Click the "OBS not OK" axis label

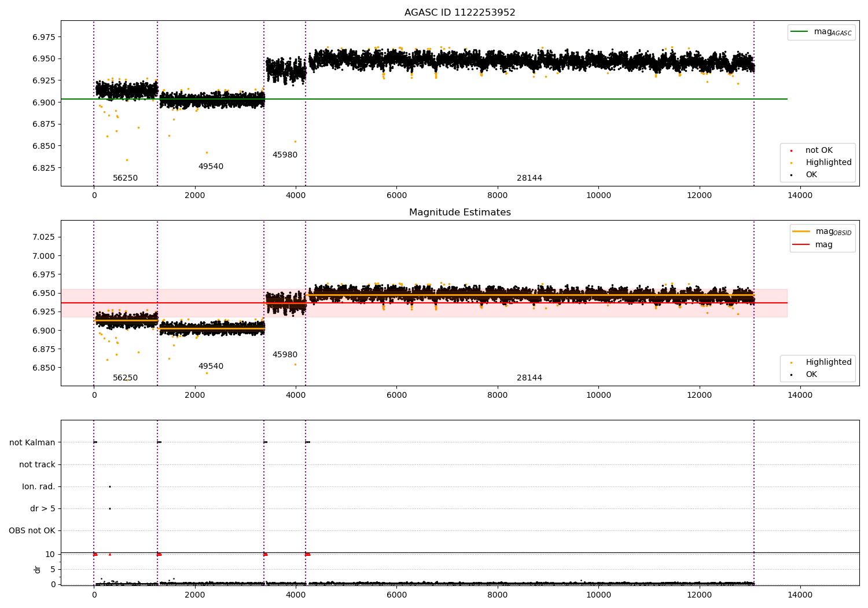[32, 530]
